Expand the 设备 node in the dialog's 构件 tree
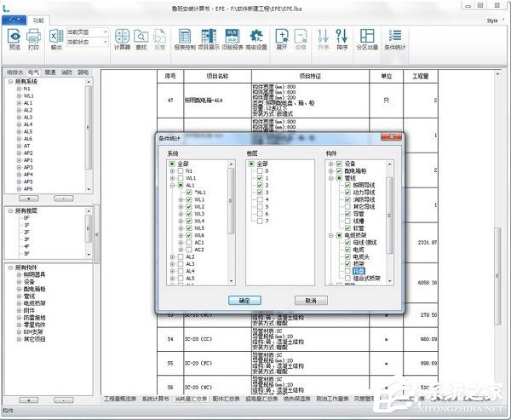The image size is (511, 420). coord(330,164)
